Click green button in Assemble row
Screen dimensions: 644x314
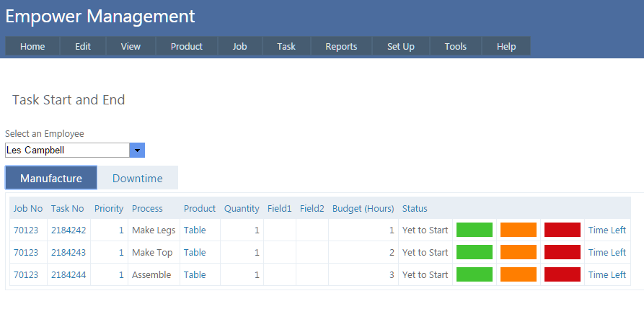[475, 275]
